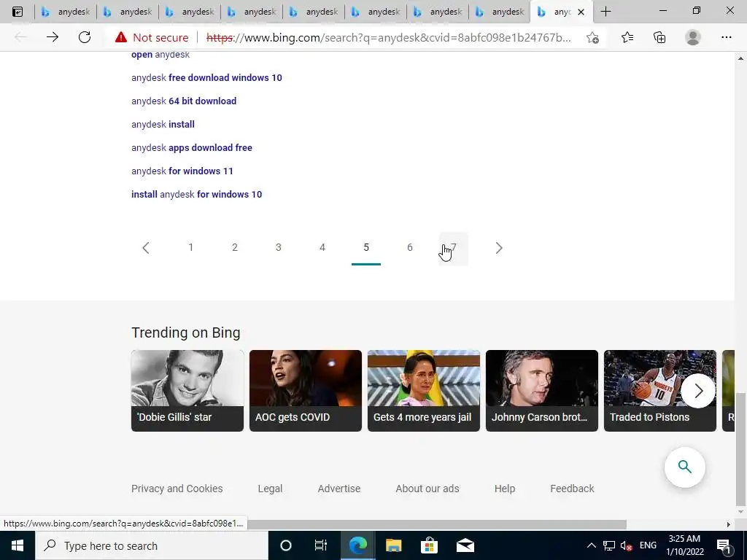Click the browser Forward arrow
The height and width of the screenshot is (560, 747).
click(x=53, y=37)
